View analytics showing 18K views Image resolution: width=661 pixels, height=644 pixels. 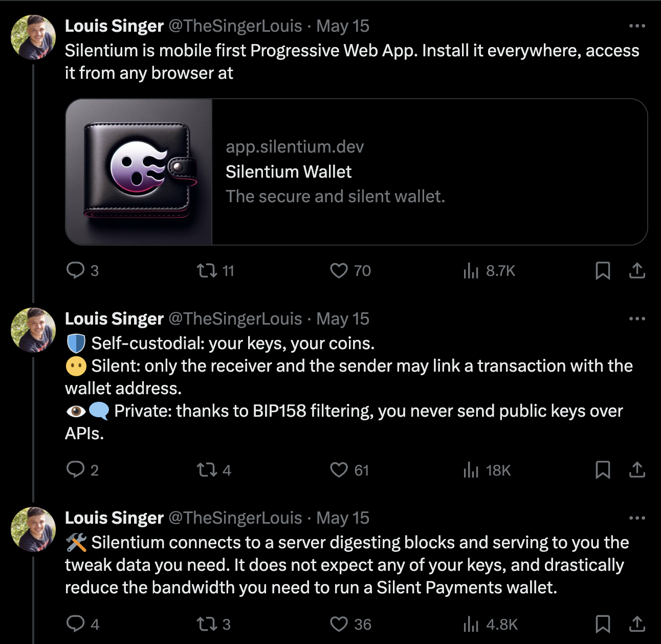(x=471, y=469)
